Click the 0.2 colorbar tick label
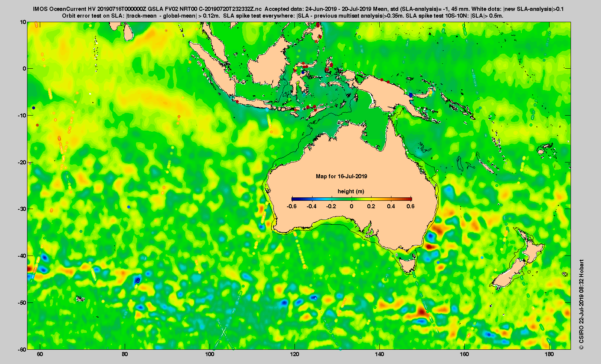 (371, 206)
